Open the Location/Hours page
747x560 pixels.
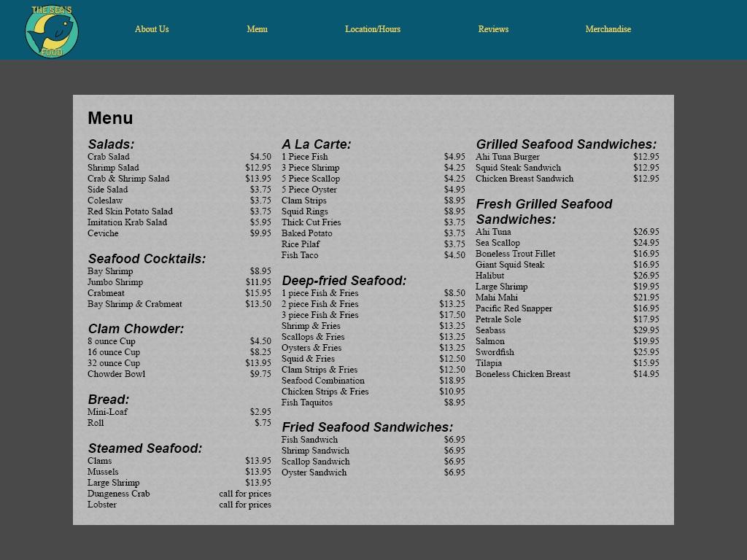372,29
